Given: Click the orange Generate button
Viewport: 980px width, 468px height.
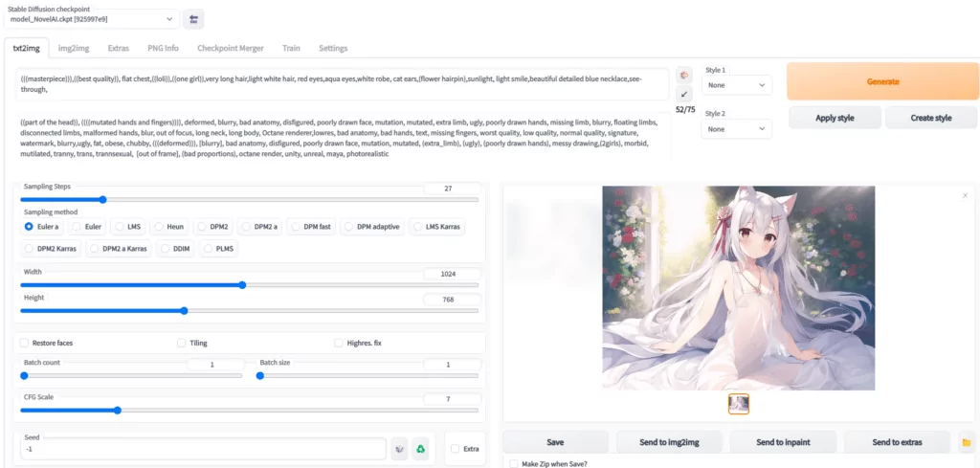Looking at the screenshot, I should click(882, 81).
